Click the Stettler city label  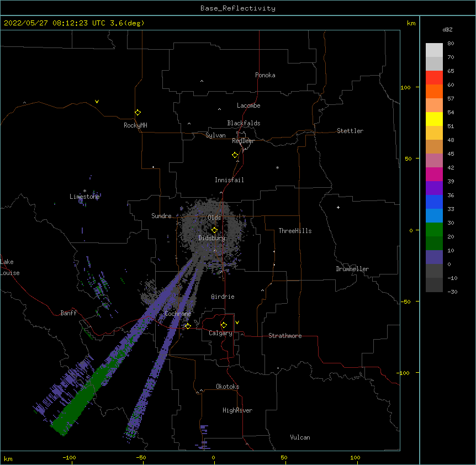[x=350, y=131]
